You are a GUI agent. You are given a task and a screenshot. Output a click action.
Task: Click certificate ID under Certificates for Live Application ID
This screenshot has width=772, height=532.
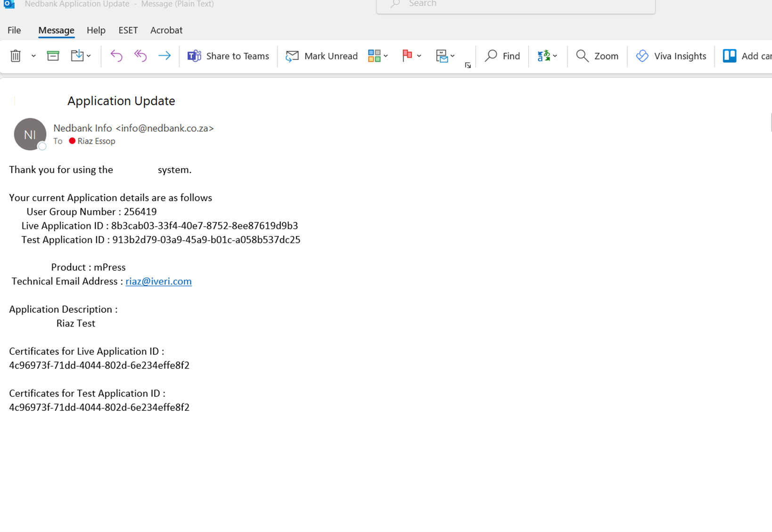click(x=99, y=365)
